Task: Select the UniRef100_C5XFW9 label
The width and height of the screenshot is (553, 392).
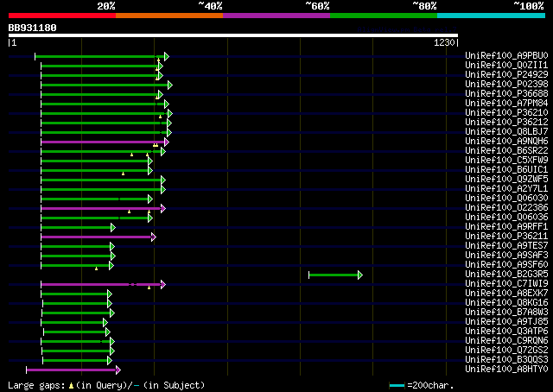Action: [x=506, y=161]
